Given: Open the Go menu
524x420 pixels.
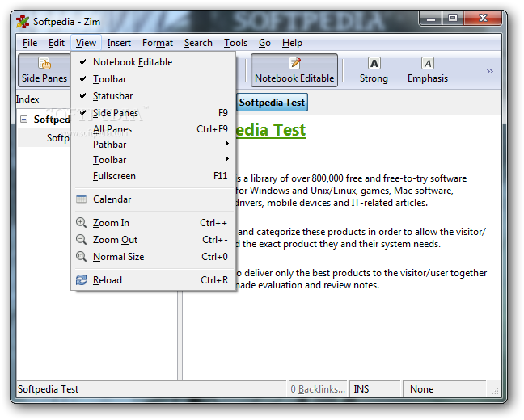Looking at the screenshot, I should coord(264,43).
